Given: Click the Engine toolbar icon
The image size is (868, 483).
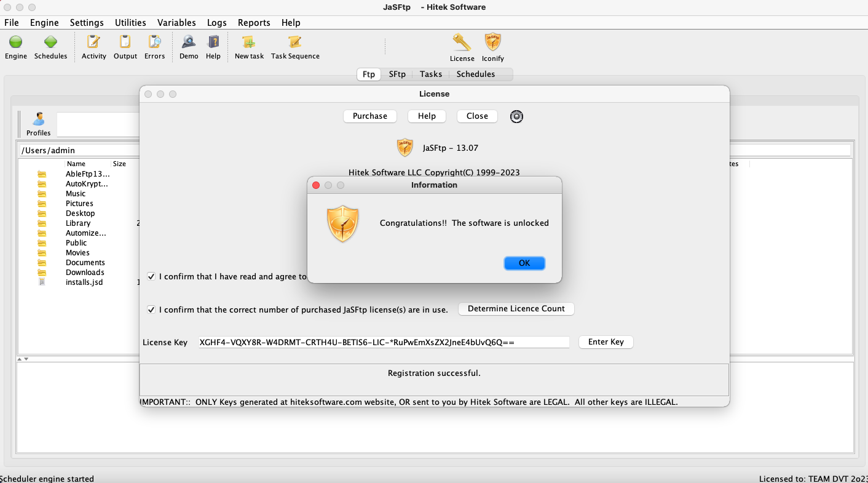Looking at the screenshot, I should point(16,42).
